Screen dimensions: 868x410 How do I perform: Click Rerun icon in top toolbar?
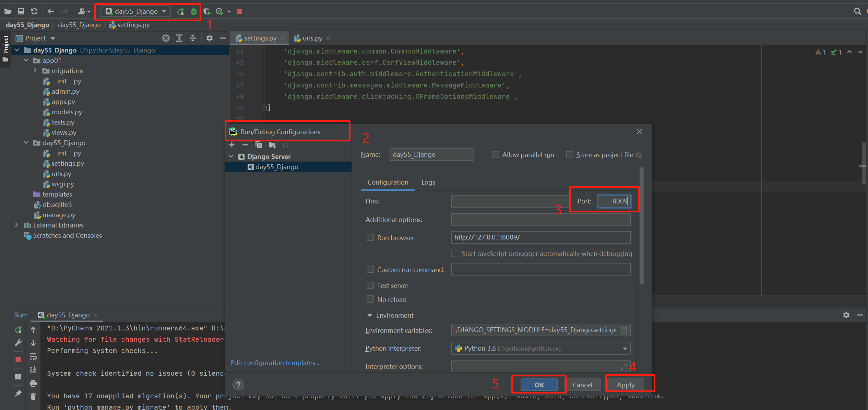(180, 11)
